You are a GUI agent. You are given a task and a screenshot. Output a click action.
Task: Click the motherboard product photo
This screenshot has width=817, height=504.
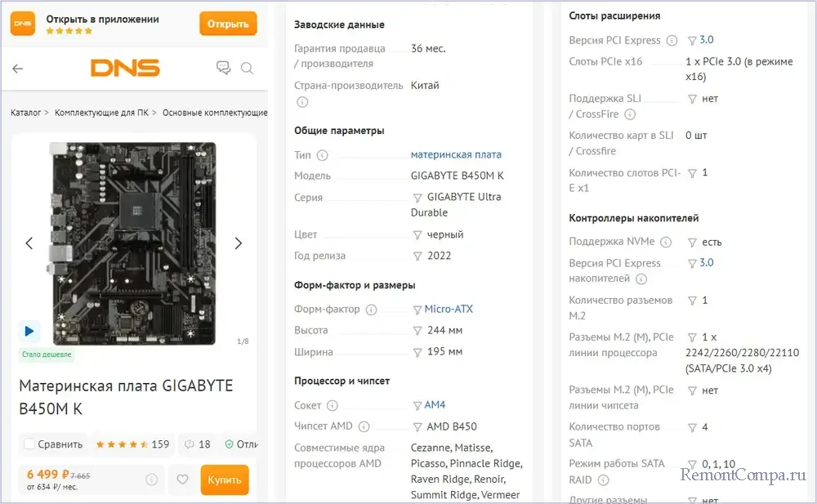[135, 243]
